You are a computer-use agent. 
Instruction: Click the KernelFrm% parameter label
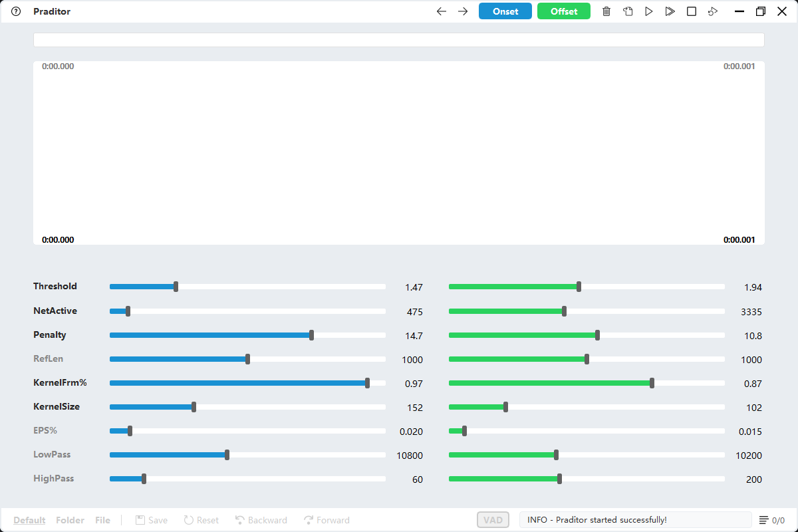pyautogui.click(x=61, y=382)
